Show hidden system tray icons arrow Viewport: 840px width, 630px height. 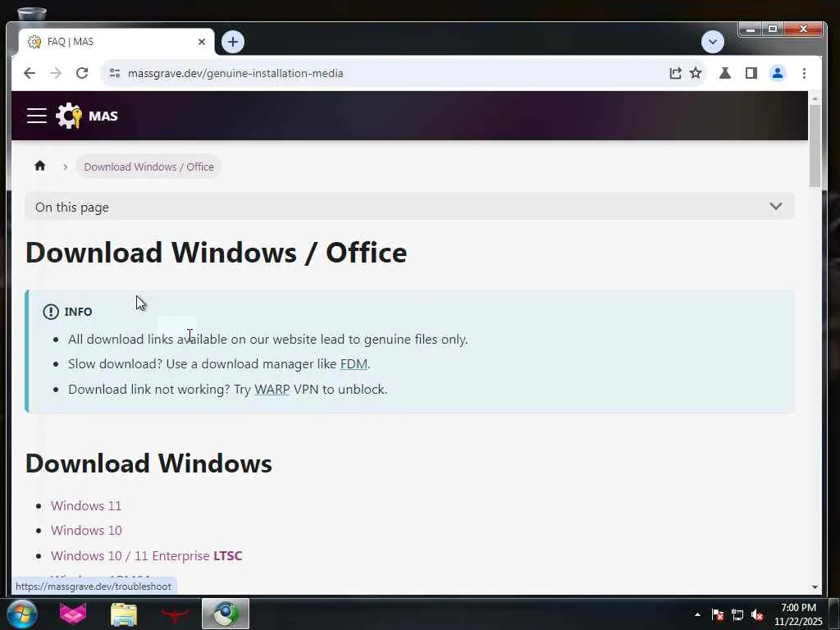(x=697, y=614)
